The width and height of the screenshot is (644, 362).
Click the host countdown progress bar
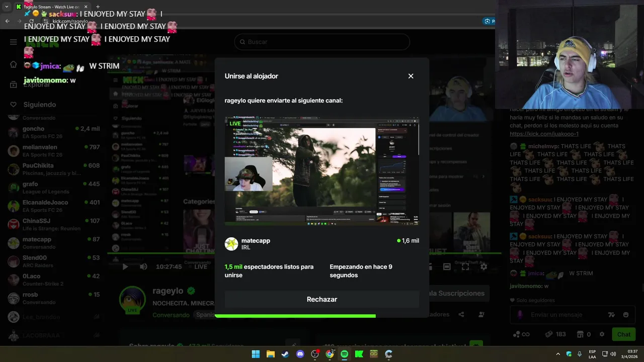click(x=295, y=316)
